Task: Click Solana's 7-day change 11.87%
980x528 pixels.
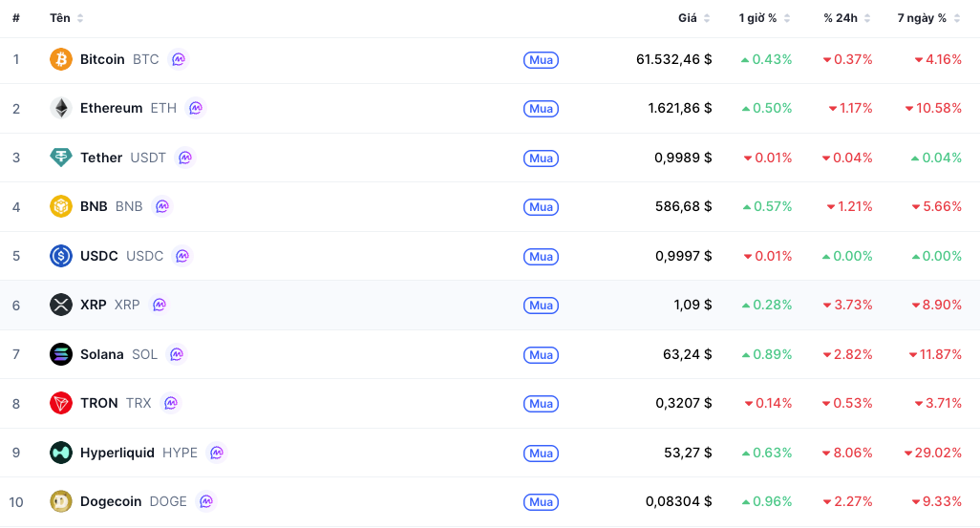Action: point(936,354)
